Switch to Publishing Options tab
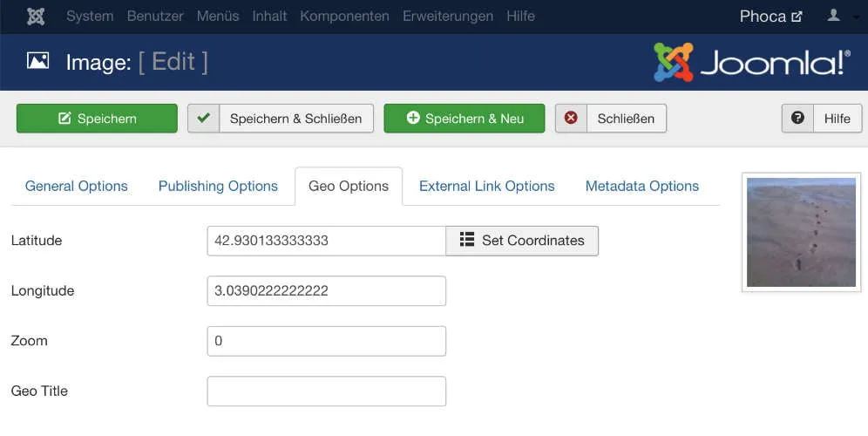The width and height of the screenshot is (868, 436). [218, 186]
